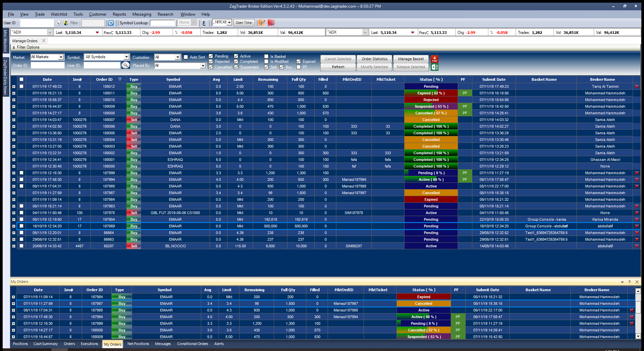Expand row of order 188011
Image resolution: width=644 pixels, height=351 pixels.
(x=14, y=93)
